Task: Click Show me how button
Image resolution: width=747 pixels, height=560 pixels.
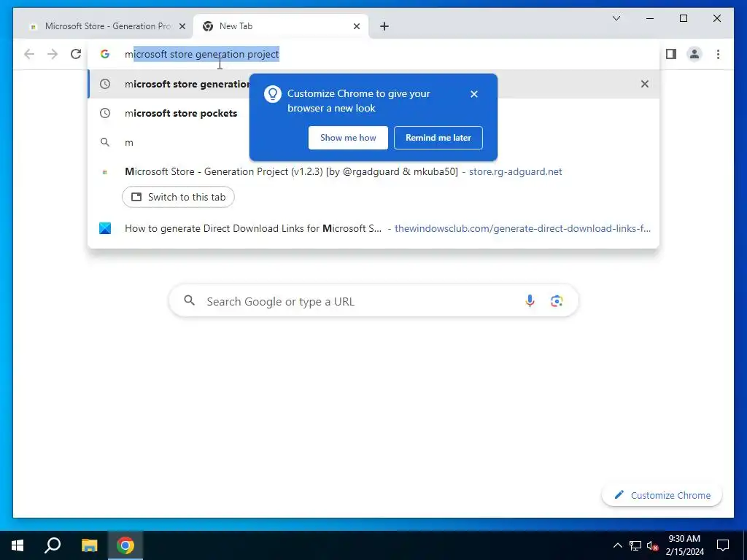Action: (x=348, y=138)
